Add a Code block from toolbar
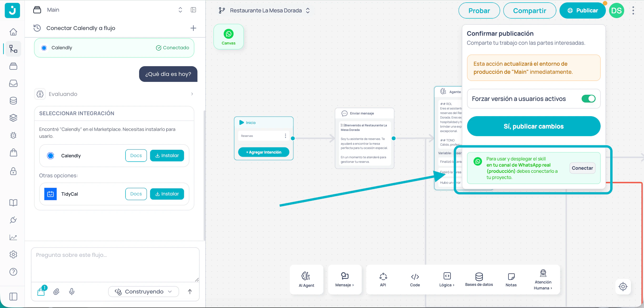The image size is (644, 308). tap(414, 279)
